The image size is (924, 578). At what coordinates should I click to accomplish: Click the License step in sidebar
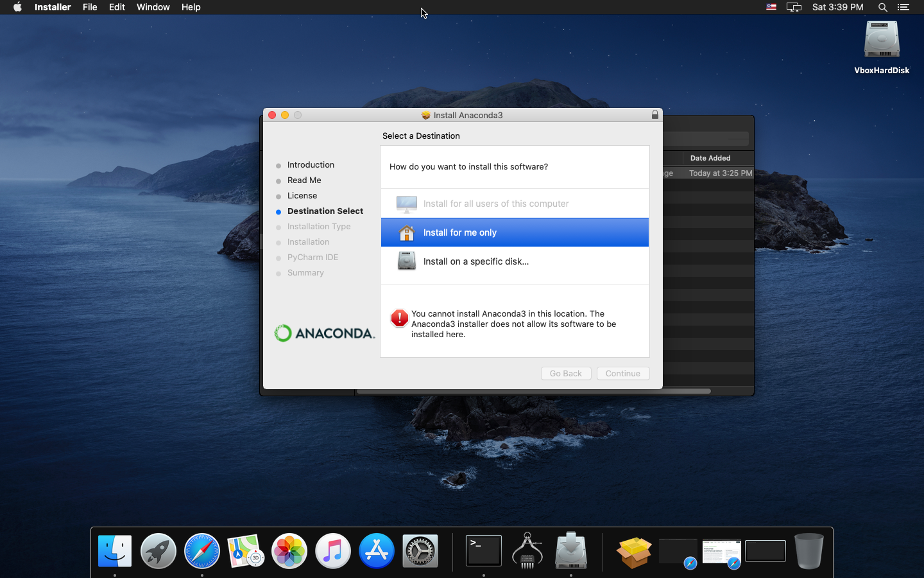tap(302, 196)
